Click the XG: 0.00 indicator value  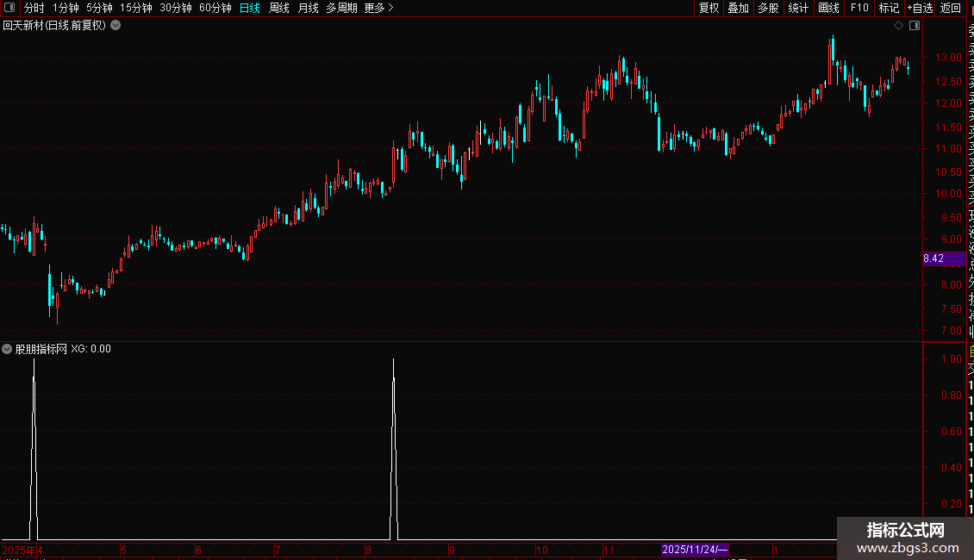pyautogui.click(x=91, y=349)
